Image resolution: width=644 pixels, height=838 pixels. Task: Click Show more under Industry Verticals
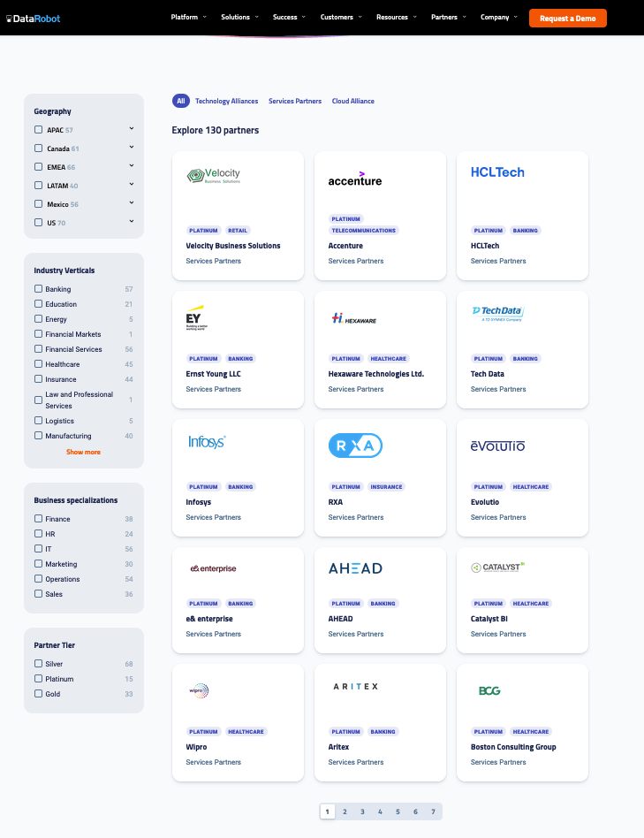point(83,452)
